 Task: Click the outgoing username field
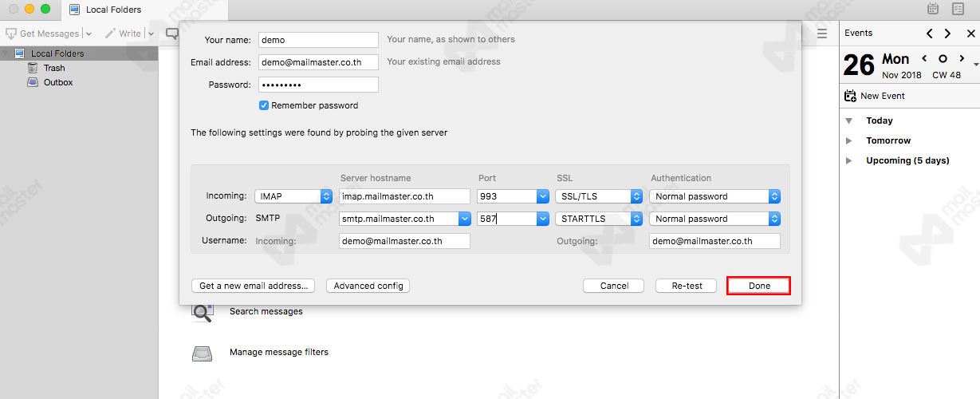(x=714, y=241)
